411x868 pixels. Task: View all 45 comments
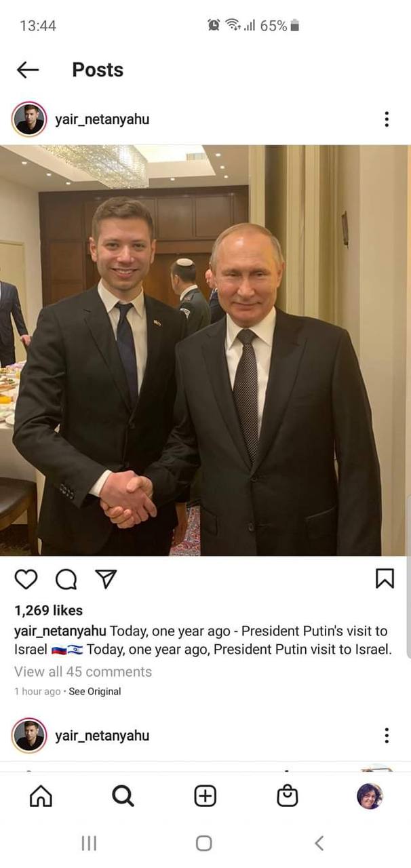[x=83, y=671]
